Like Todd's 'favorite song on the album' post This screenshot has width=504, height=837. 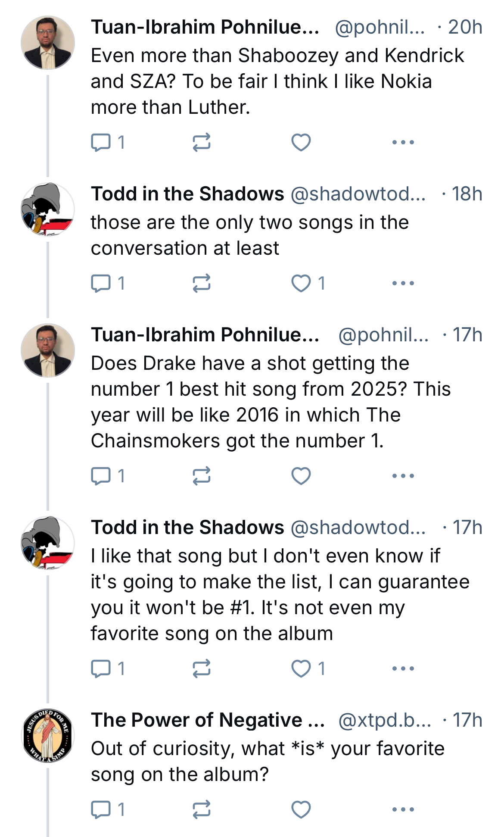click(308, 668)
